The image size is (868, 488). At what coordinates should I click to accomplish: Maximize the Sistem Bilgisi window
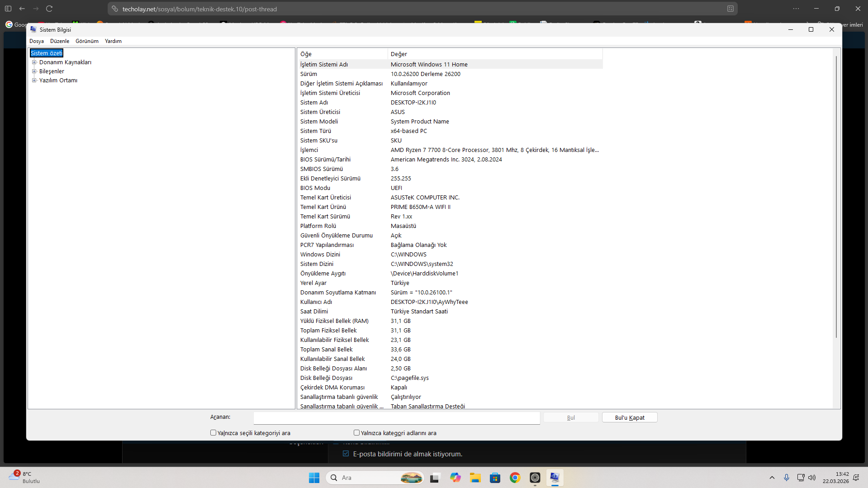point(811,29)
